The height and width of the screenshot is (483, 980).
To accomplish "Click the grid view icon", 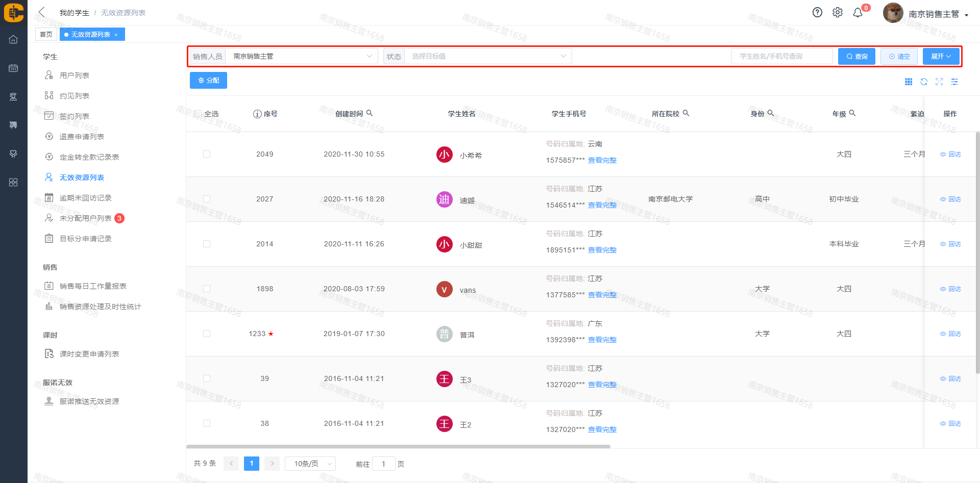I will pos(909,82).
